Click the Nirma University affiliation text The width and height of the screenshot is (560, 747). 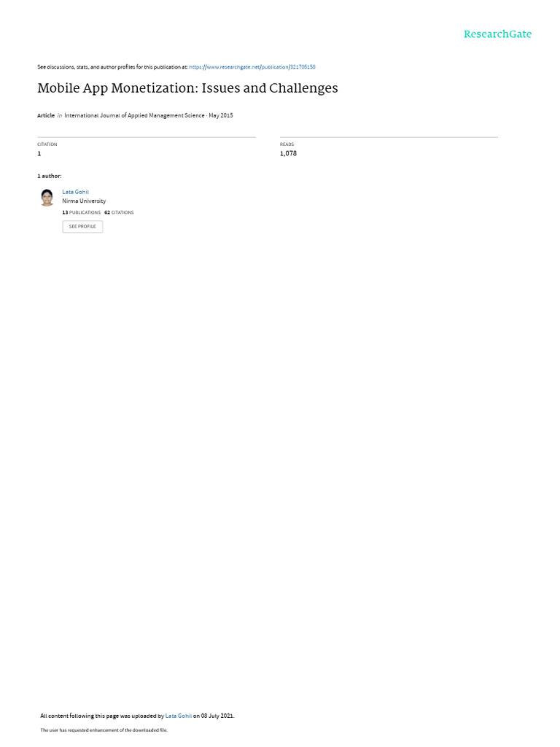point(84,201)
